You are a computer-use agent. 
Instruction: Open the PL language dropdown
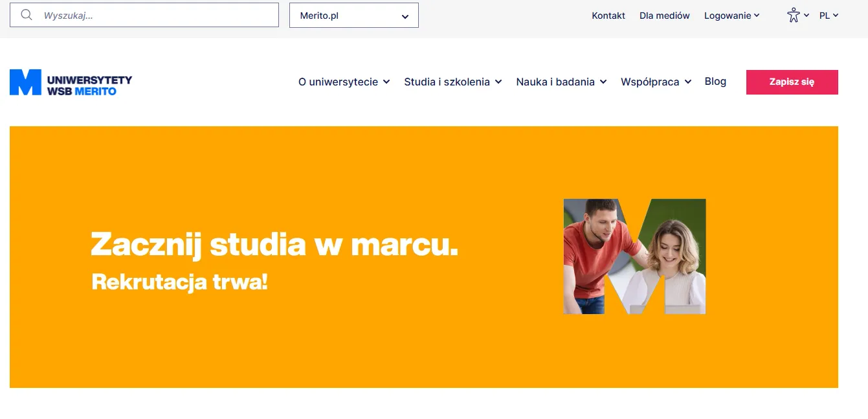[829, 15]
